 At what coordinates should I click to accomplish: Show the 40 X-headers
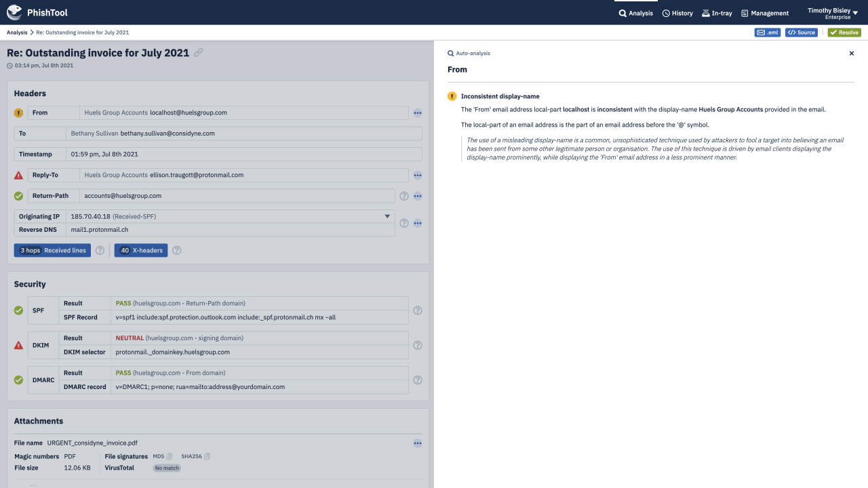click(x=140, y=250)
